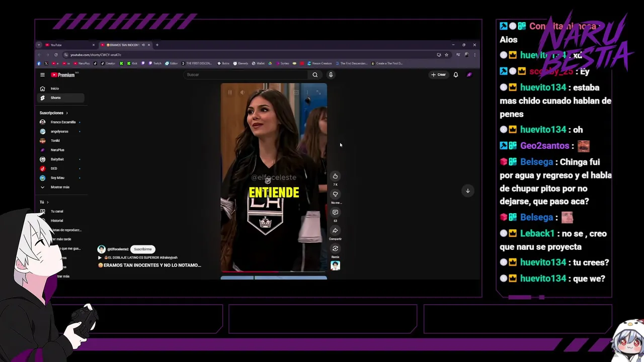Open the Botrix bookmark

[x=223, y=63]
